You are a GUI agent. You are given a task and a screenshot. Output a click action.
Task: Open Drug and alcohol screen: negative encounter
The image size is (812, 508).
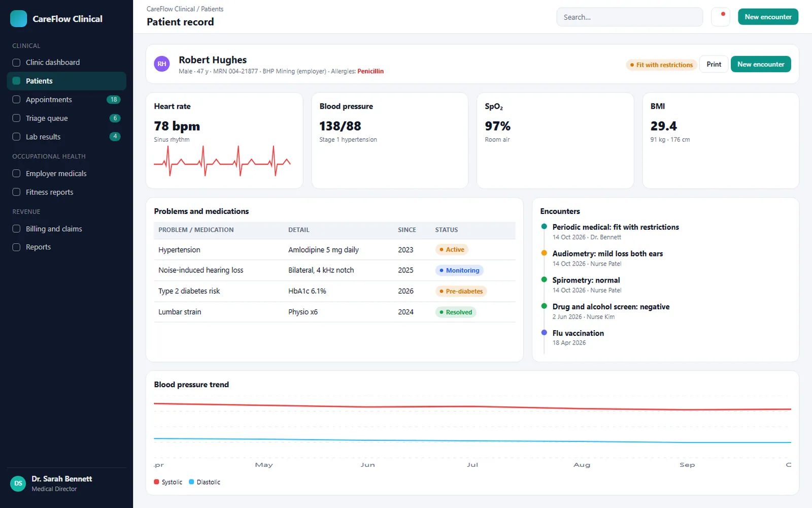[611, 307]
